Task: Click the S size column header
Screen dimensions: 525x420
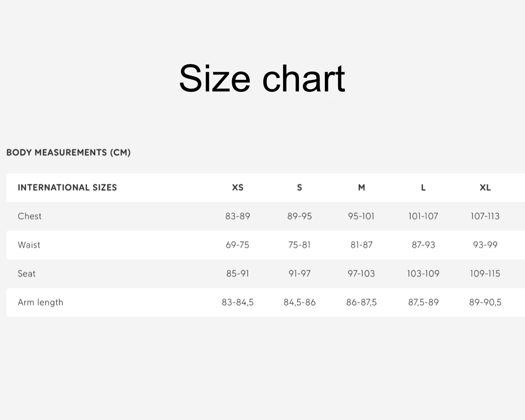Action: coord(300,188)
